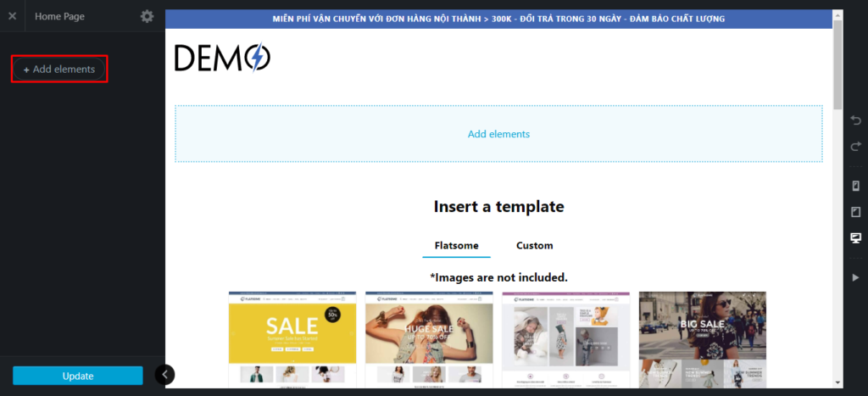Screen dimensions: 868x396
Task: Click the scrollbar down arrow
Action: coord(837,382)
